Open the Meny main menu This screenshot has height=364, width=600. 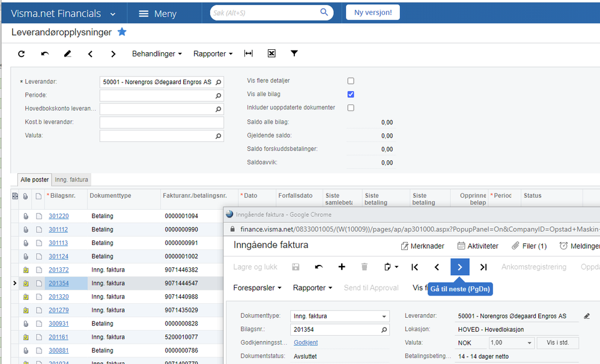click(157, 13)
